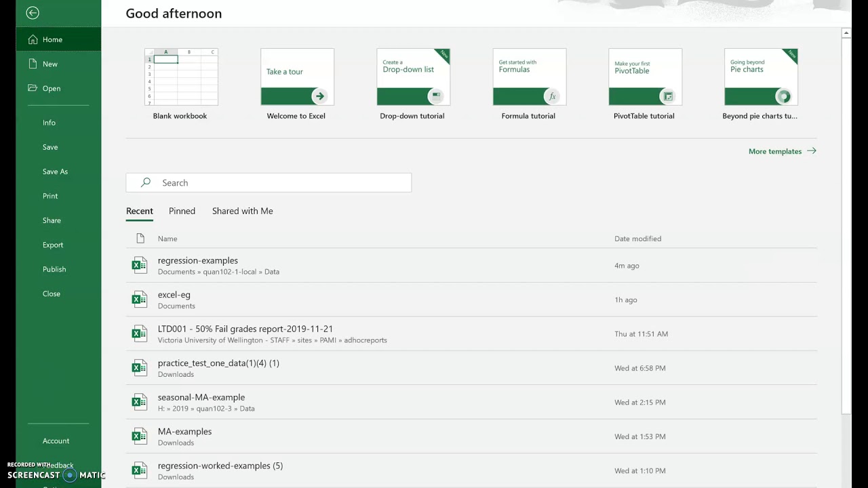
Task: Click the Home house icon in sidebar
Action: (x=33, y=39)
